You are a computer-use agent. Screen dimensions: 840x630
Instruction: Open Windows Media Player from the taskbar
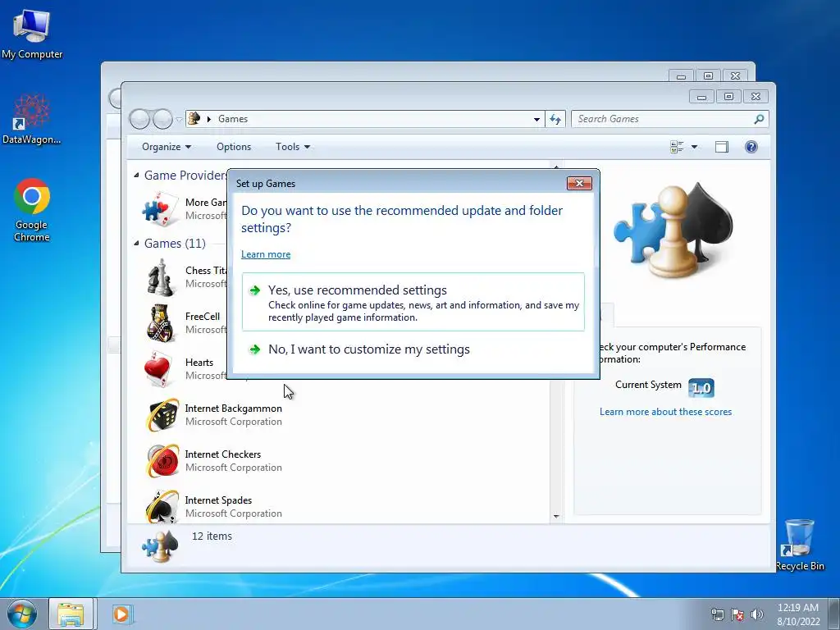(x=121, y=614)
